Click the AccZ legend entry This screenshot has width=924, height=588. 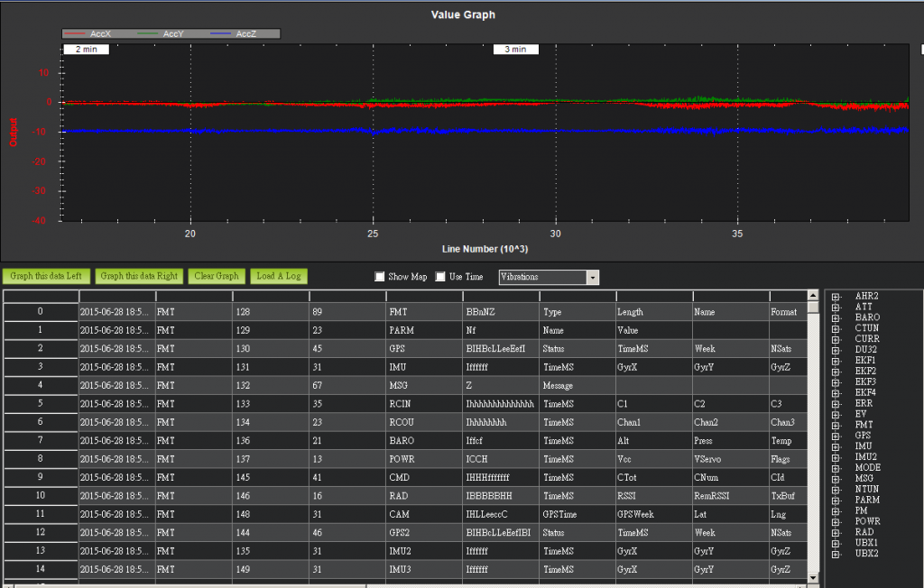[234, 33]
